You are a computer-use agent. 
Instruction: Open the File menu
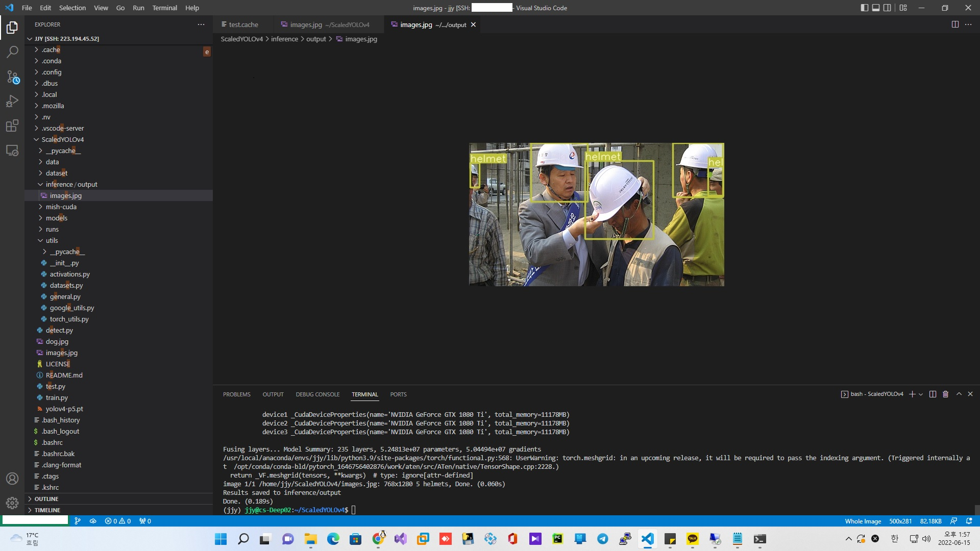click(x=27, y=8)
